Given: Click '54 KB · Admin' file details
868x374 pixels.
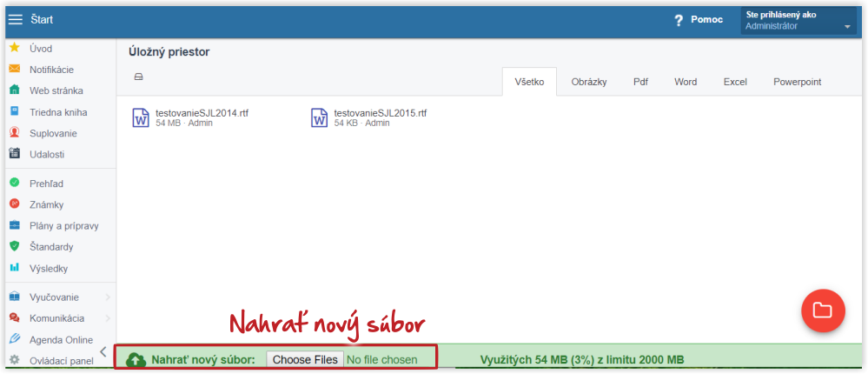Looking at the screenshot, I should coord(362,124).
